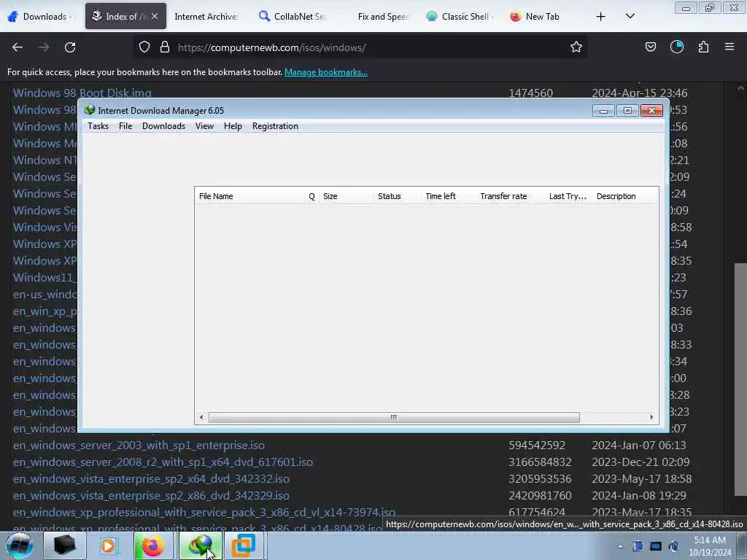Click IDM horizontal scrollbar left arrow
This screenshot has width=747, height=560.
tap(201, 418)
